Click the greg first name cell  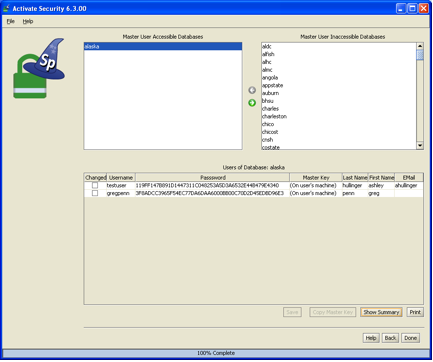(381, 193)
